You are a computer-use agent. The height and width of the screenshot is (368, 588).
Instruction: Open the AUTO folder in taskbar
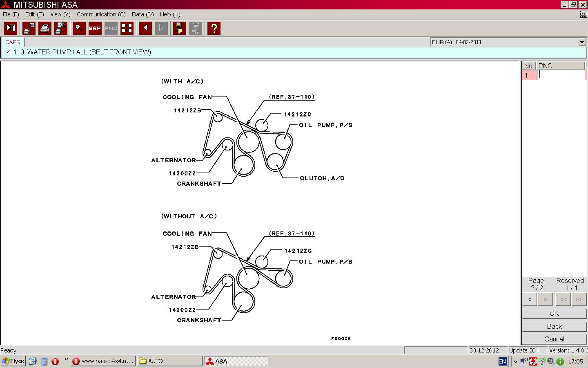(x=169, y=361)
